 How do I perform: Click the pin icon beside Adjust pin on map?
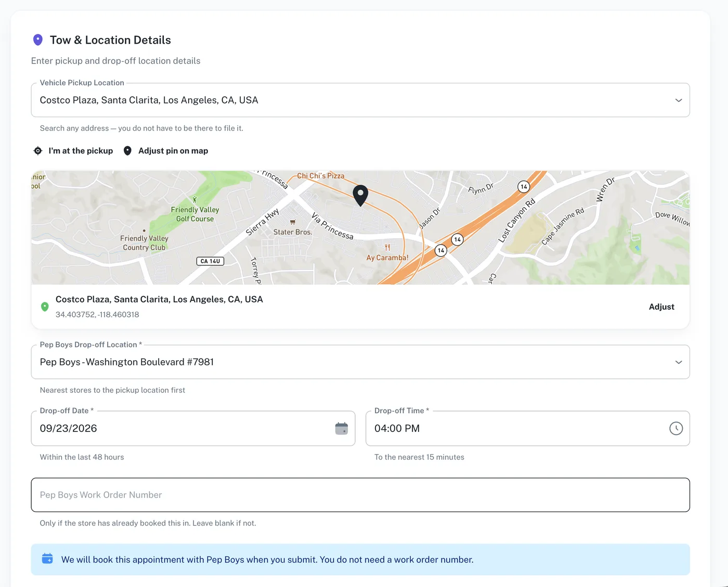[127, 151]
